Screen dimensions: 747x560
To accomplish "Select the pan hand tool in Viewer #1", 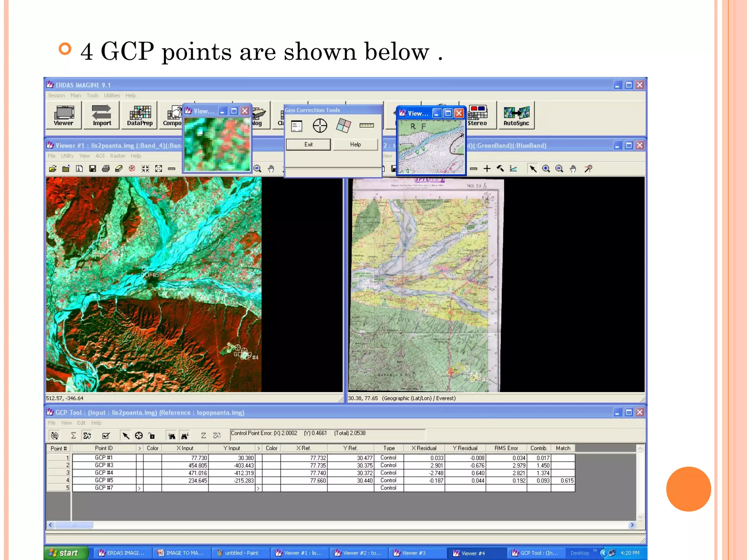I will [x=271, y=168].
